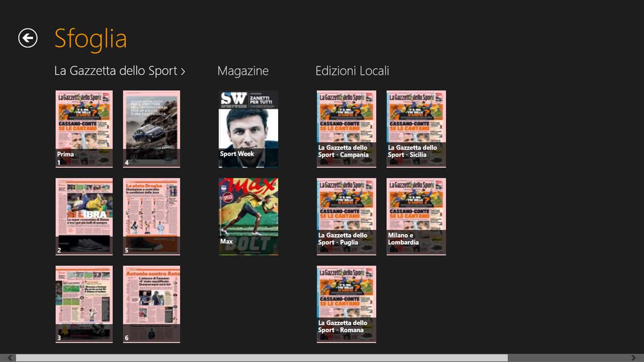Open La Gazzetta dello Sport - Romana edition
This screenshot has width=644, height=362.
coord(346,304)
